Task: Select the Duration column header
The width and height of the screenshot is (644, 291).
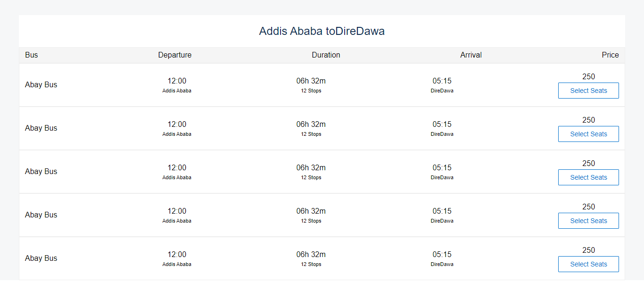Action: pos(326,55)
